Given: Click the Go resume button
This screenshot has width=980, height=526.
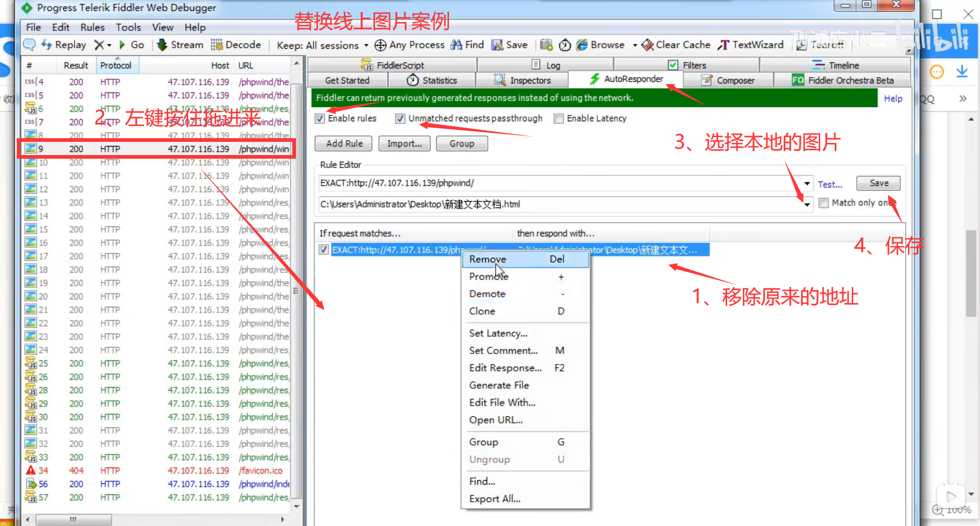Looking at the screenshot, I should pyautogui.click(x=131, y=45).
